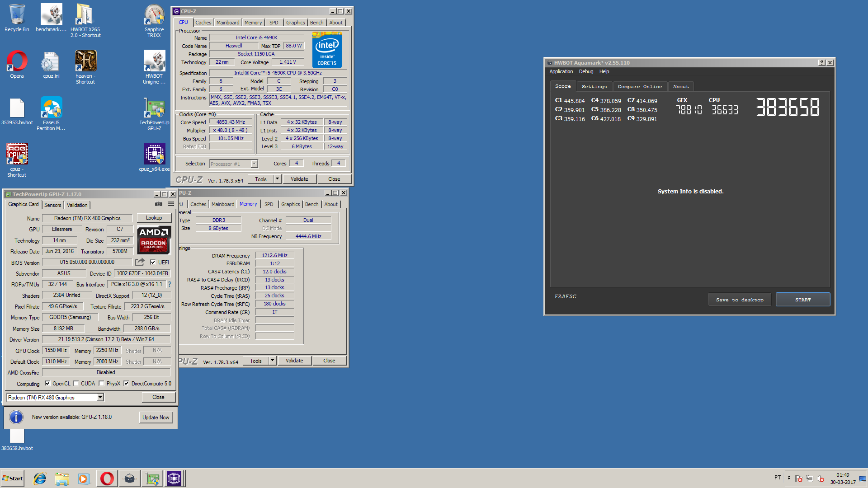This screenshot has height=488, width=868.
Task: Expand the Processor #1 selection dropdown
Action: click(x=254, y=164)
